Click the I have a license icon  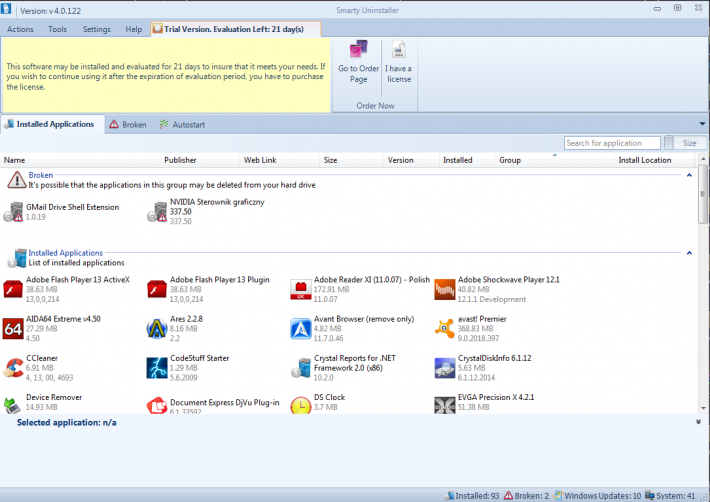[x=399, y=49]
